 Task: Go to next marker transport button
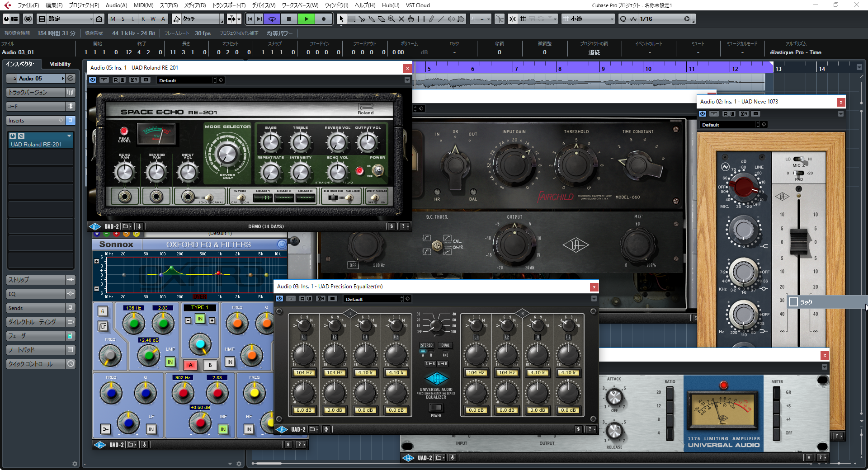coord(259,19)
